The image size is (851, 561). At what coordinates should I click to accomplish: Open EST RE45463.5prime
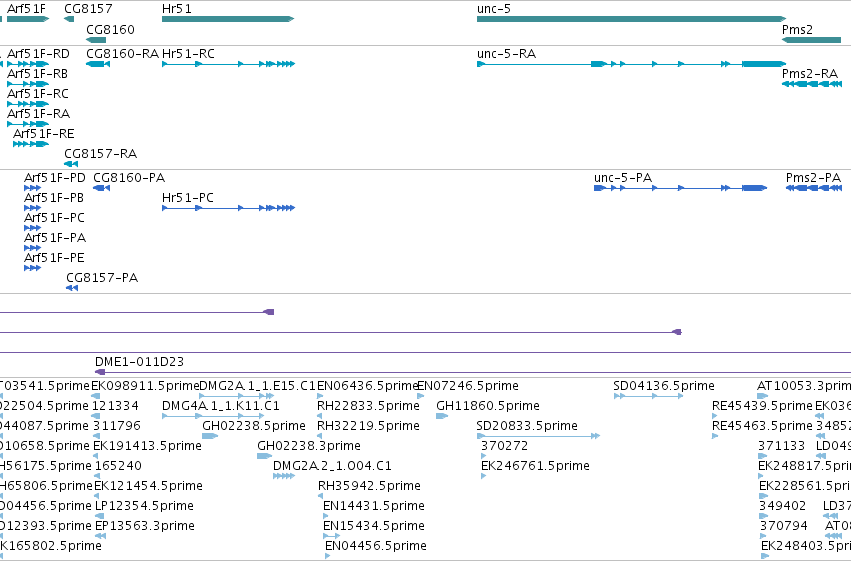pos(762,426)
